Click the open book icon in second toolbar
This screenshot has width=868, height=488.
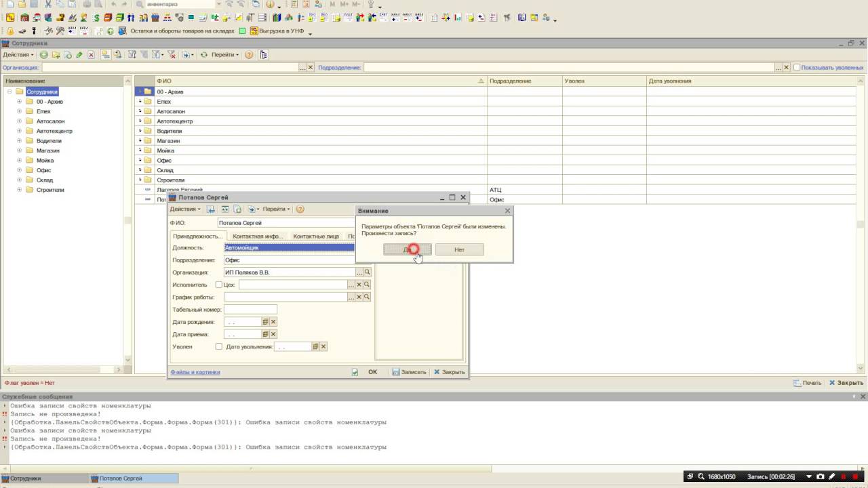pos(521,18)
